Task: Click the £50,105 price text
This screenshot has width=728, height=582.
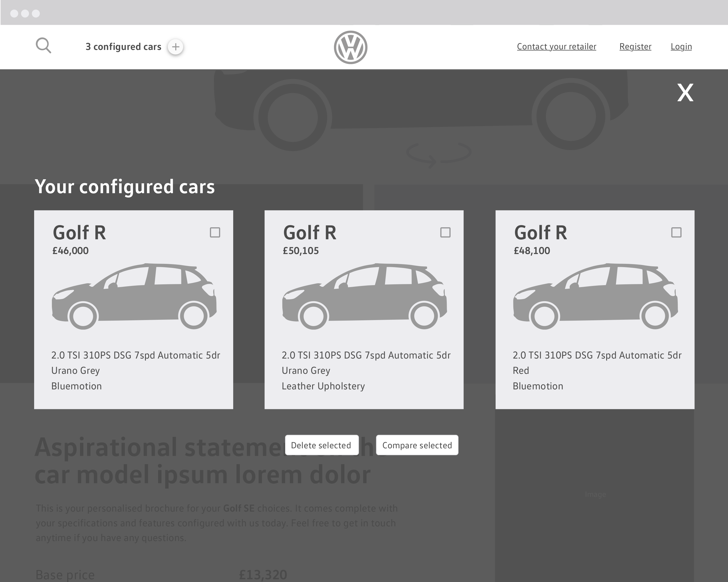Action: [301, 251]
